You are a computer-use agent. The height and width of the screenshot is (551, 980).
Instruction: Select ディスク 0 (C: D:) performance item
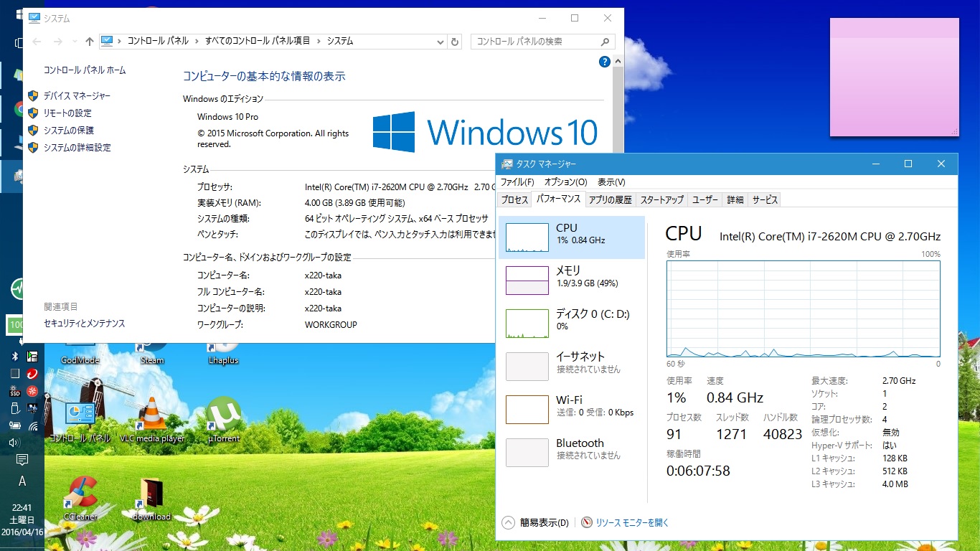tap(572, 323)
